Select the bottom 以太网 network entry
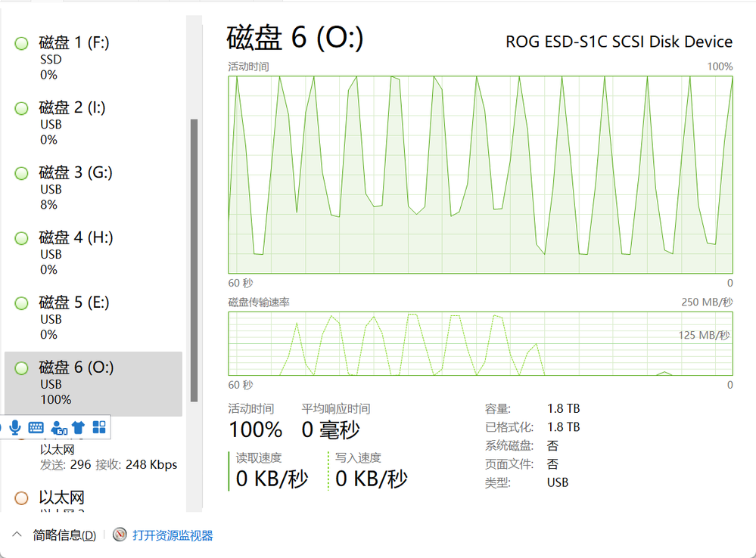 tap(94, 499)
